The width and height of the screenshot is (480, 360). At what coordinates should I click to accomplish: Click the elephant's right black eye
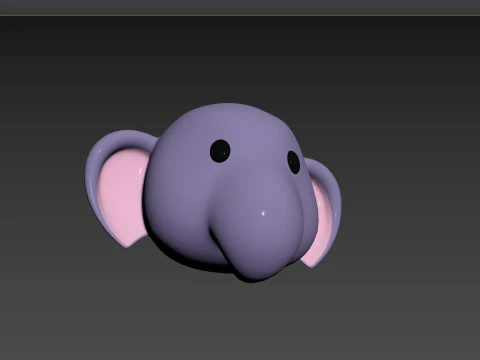pyautogui.click(x=294, y=162)
